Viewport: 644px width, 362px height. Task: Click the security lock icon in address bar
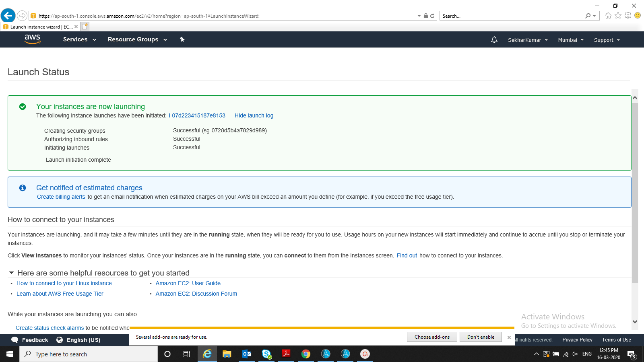[x=426, y=16]
